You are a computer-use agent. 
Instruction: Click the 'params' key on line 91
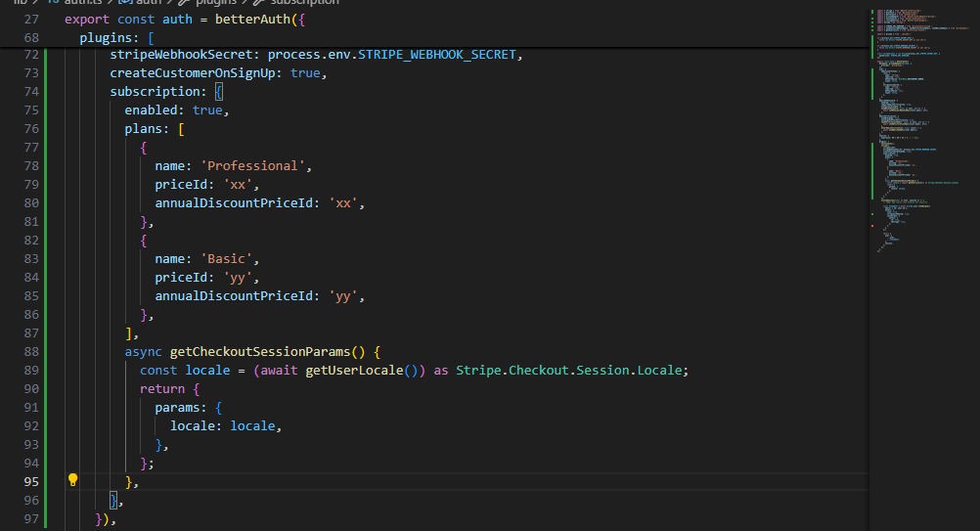(x=177, y=408)
